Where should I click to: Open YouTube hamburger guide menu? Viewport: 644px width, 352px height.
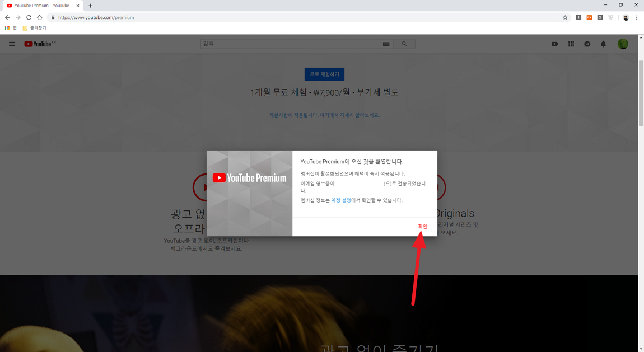tap(12, 44)
